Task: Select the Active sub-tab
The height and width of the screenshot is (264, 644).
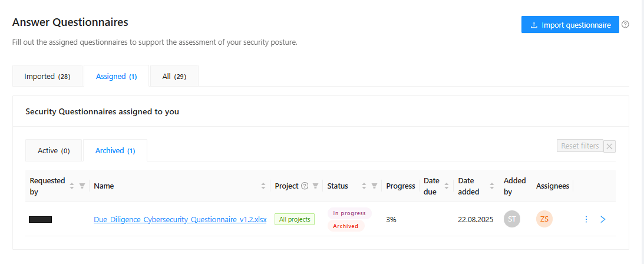Action: (54, 151)
